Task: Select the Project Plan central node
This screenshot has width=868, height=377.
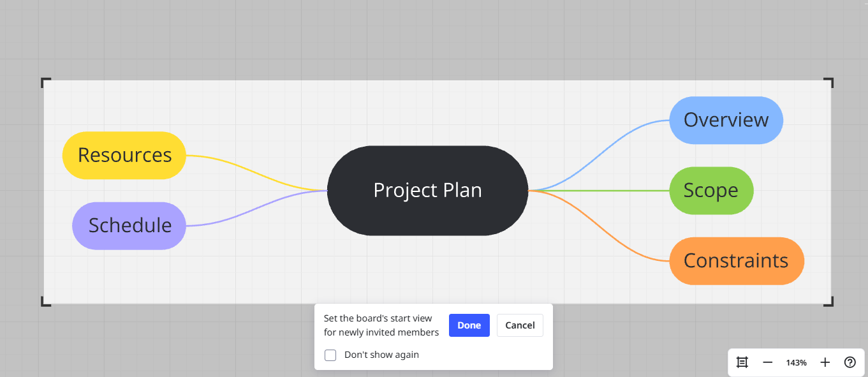Action: click(x=428, y=191)
